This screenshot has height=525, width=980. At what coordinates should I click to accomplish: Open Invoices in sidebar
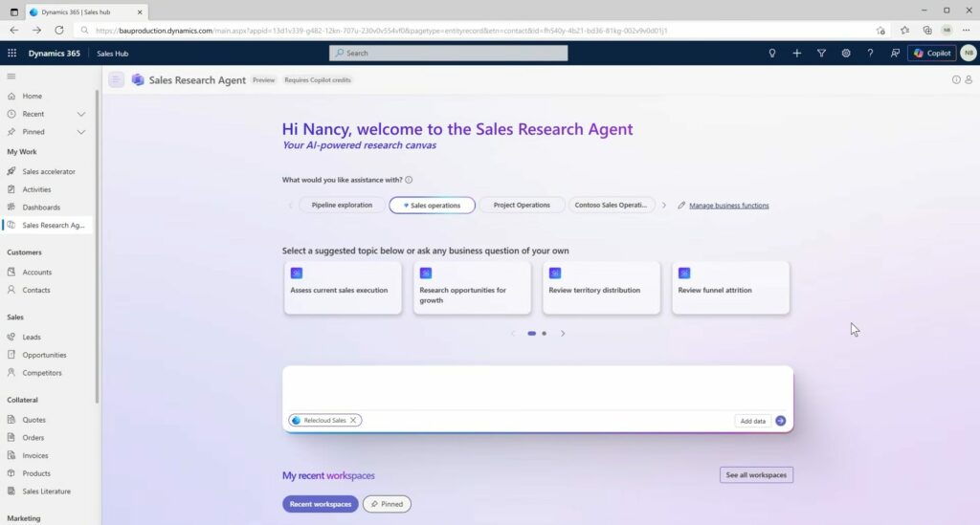(35, 456)
